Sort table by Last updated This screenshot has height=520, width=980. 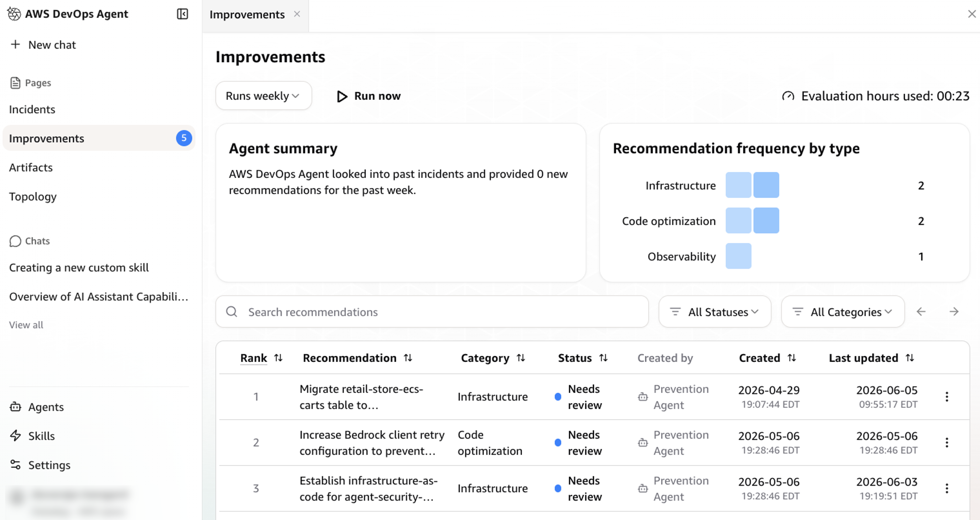pos(910,358)
